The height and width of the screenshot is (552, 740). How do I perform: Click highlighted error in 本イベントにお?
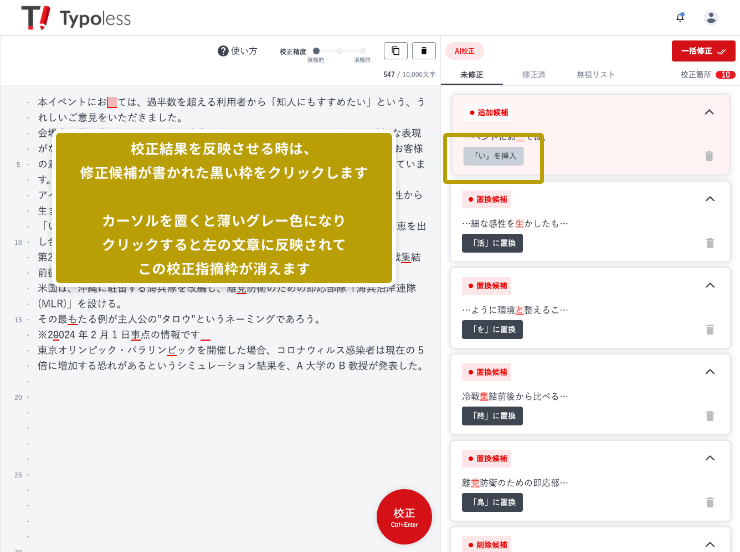click(x=112, y=102)
